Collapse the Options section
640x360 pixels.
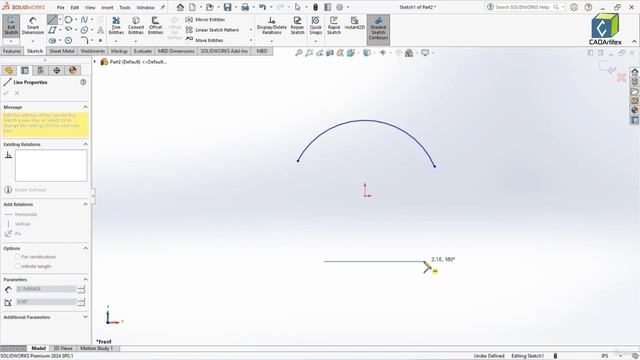pos(85,248)
